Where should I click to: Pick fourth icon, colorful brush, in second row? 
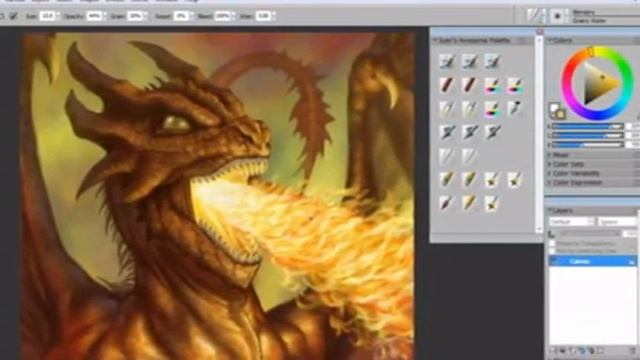(x=515, y=85)
